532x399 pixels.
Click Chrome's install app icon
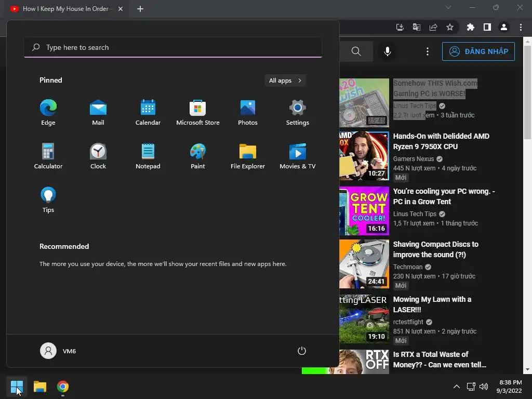pyautogui.click(x=400, y=27)
